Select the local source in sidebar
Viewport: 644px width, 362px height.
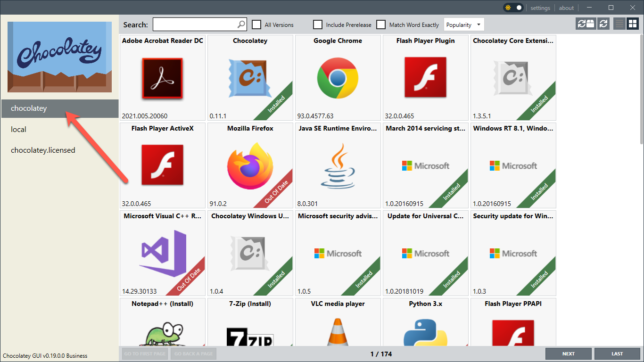[59, 129]
